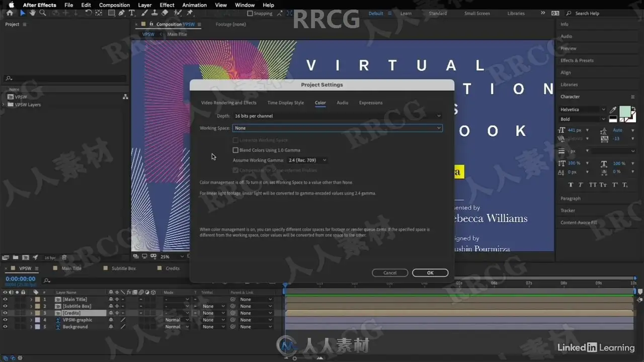Click the OK button

coord(430,273)
